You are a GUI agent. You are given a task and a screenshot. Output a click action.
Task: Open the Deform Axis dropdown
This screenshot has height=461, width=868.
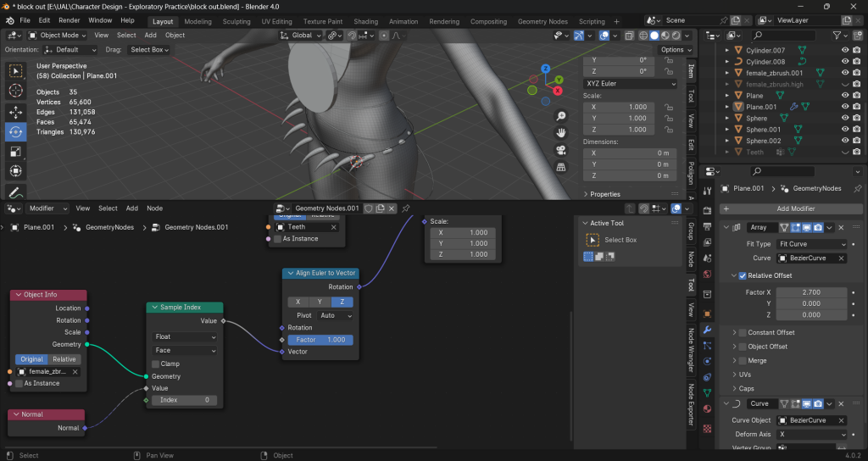point(811,435)
